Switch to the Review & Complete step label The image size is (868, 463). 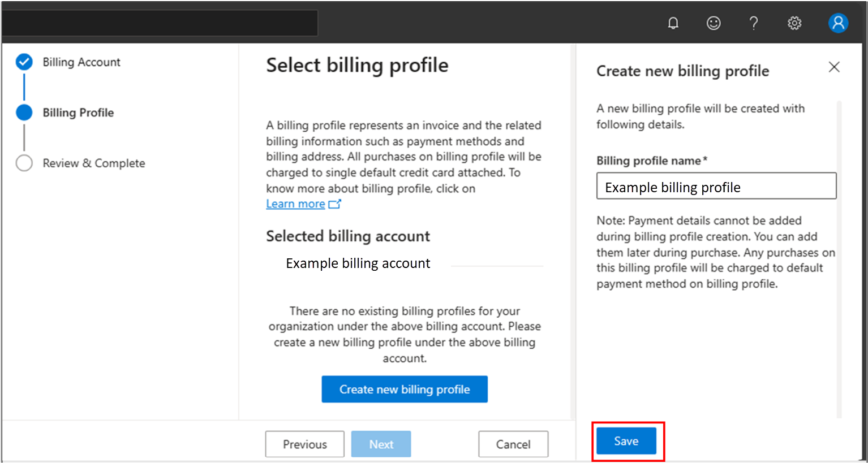(94, 163)
